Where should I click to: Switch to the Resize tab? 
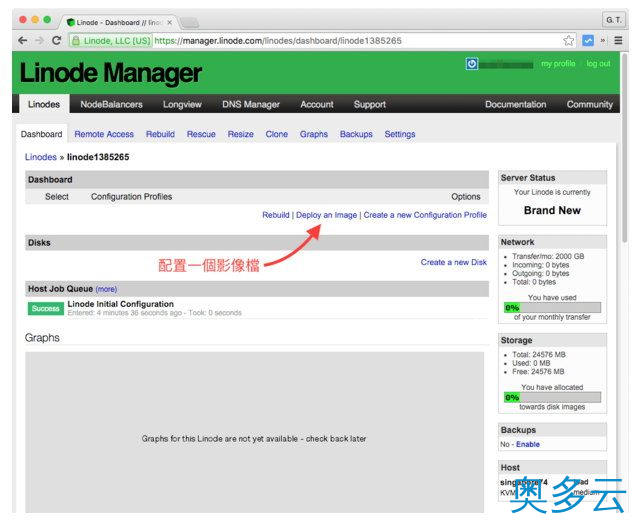coord(240,134)
